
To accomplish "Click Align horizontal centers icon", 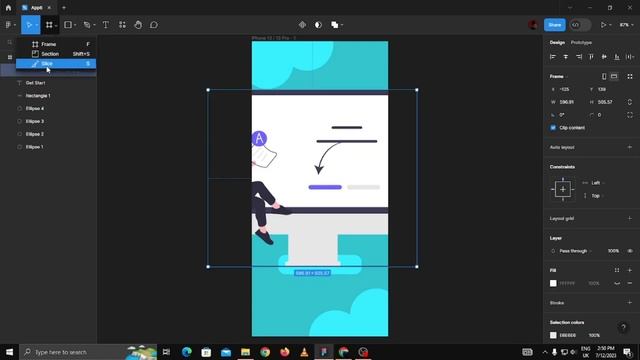I will [566, 57].
